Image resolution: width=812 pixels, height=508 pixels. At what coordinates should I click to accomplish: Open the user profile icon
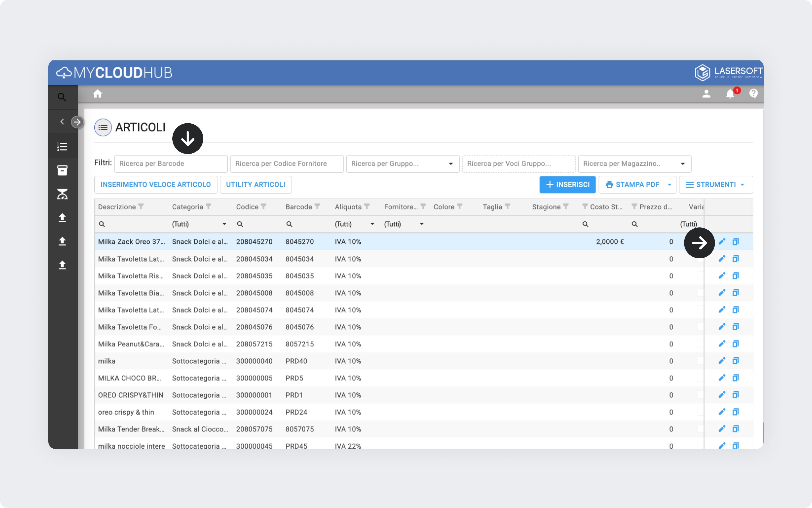706,94
